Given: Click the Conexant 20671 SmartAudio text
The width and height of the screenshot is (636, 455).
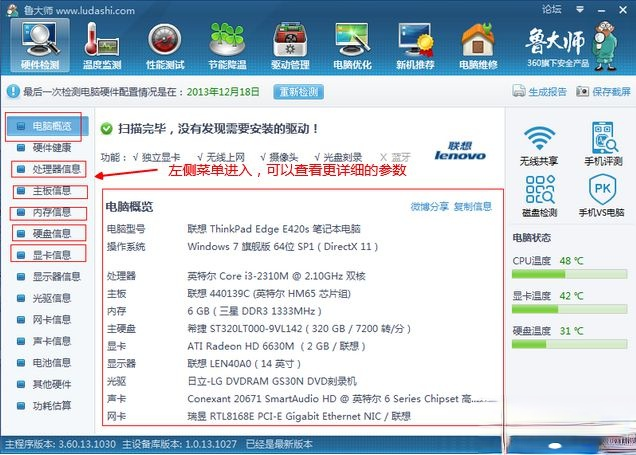Looking at the screenshot, I should 342,399.
